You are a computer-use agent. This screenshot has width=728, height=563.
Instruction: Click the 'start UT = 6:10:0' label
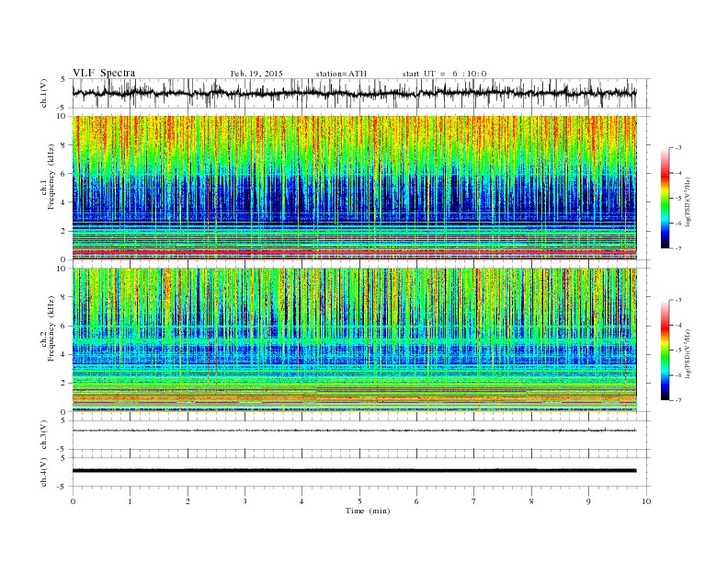pyautogui.click(x=444, y=74)
